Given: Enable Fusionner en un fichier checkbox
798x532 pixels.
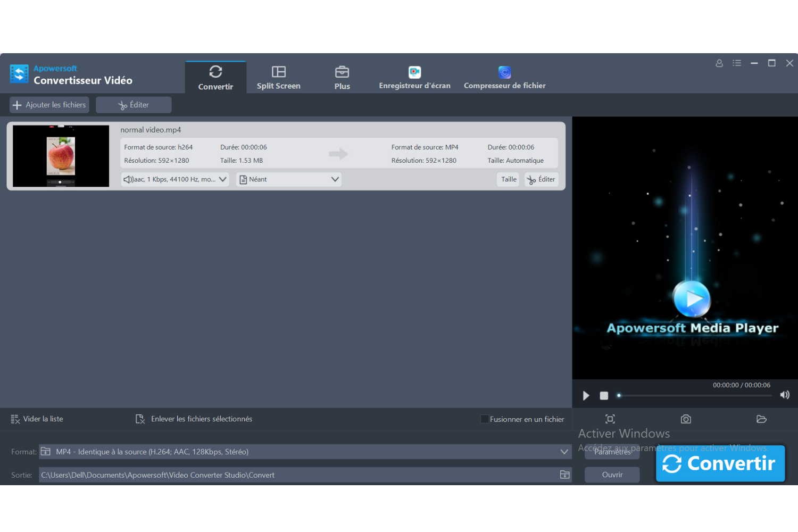Looking at the screenshot, I should point(484,419).
